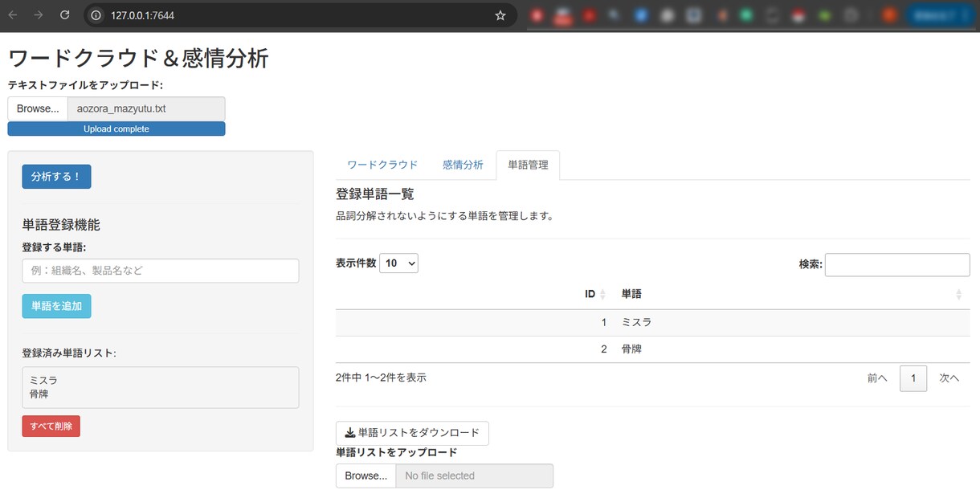Screen dimensions: 980x502
Task: Click the 検索 search box
Action: [x=897, y=264]
